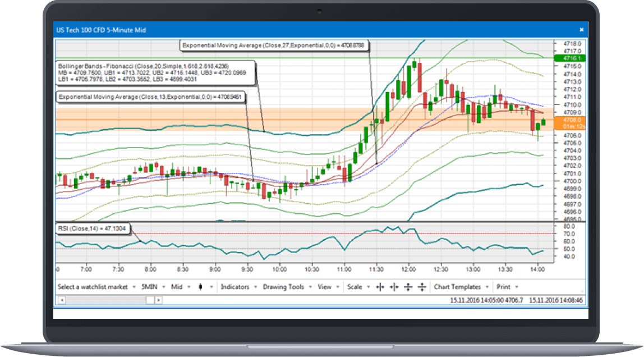Expand the 5MIN timeframe dropdown
This screenshot has width=644, height=357.
click(x=150, y=287)
